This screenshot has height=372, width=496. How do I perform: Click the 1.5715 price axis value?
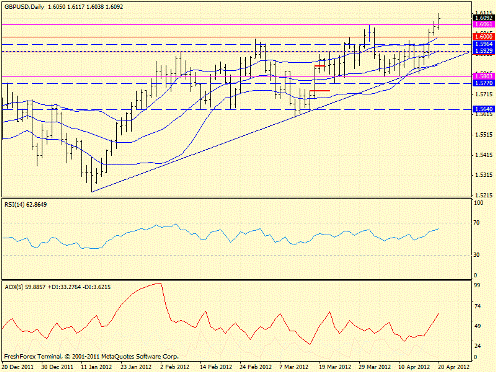(484, 95)
